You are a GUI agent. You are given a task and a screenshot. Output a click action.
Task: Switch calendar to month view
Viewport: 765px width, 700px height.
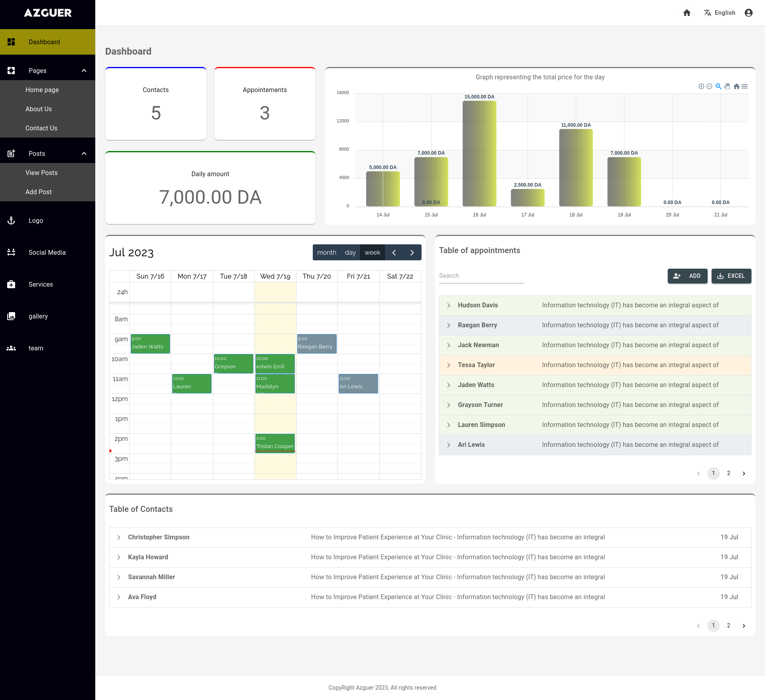326,252
